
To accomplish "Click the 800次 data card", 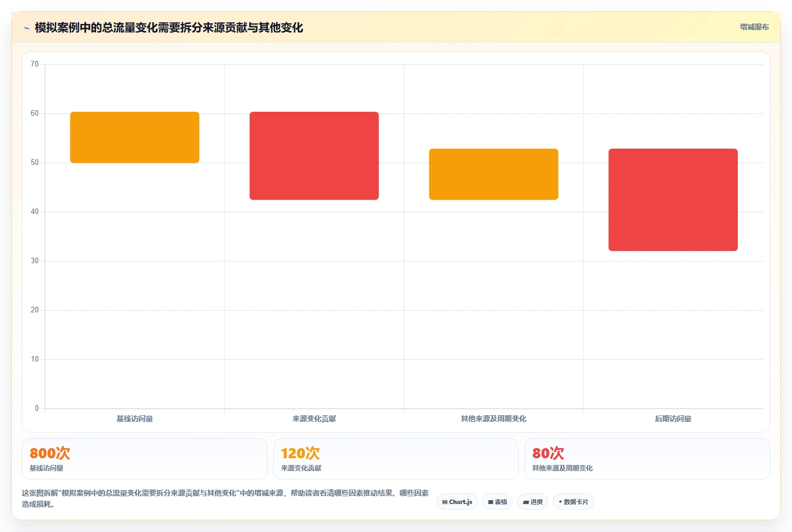I will pos(145,459).
